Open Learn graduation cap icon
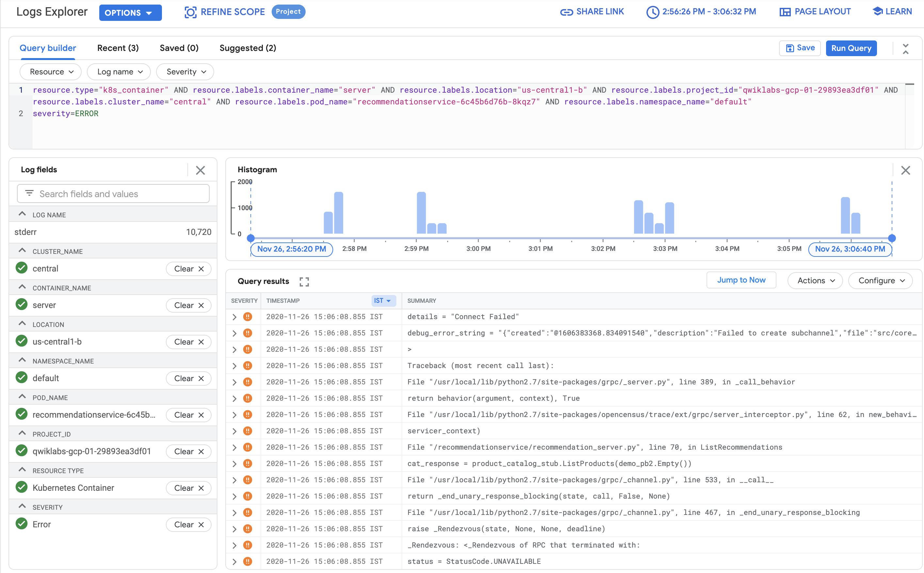Viewport: 924px width, 573px height. 877,11
